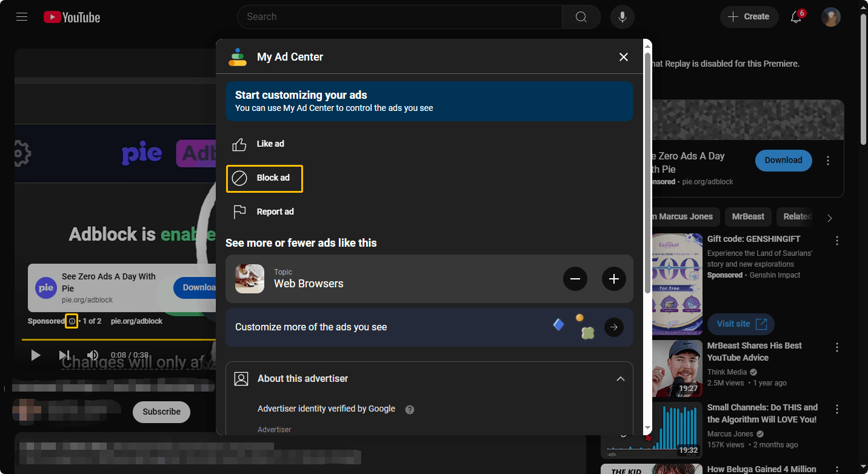
Task: Like this ad with thumbs-up
Action: click(x=258, y=144)
